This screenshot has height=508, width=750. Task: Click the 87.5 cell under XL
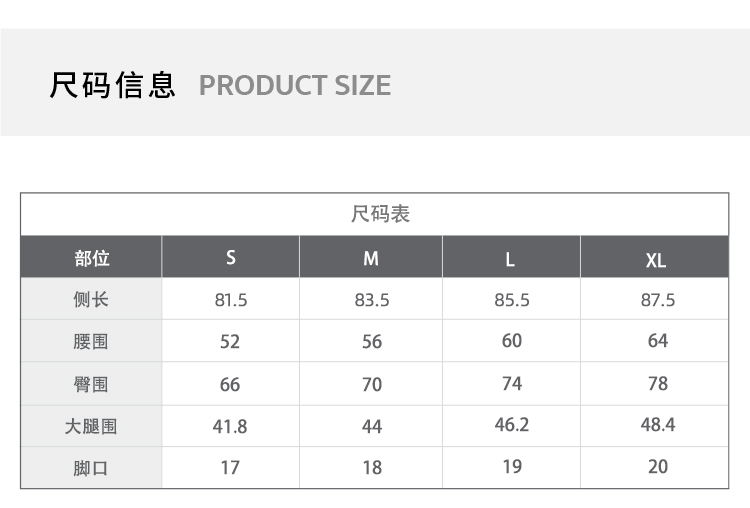point(658,300)
